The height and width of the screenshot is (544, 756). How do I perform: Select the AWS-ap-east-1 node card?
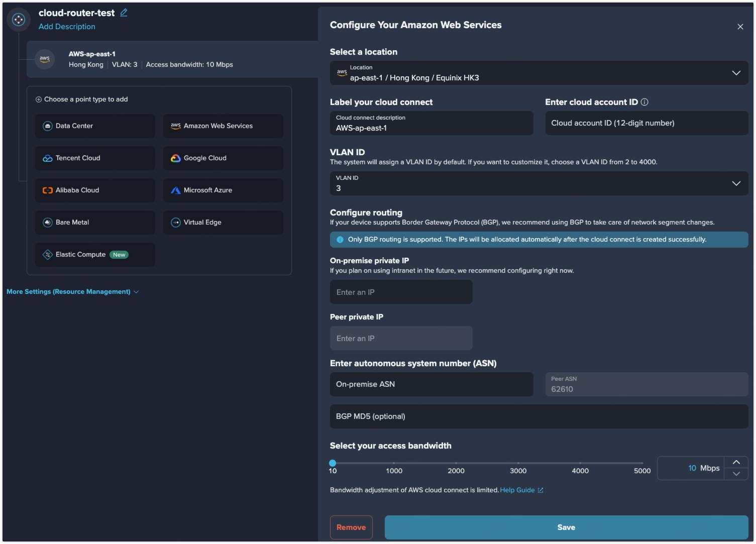point(172,59)
